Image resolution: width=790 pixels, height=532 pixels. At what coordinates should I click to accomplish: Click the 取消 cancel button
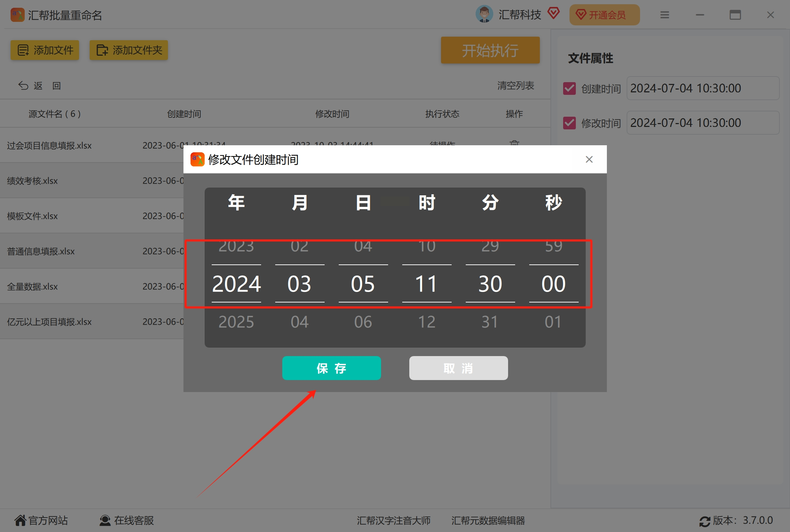coord(458,368)
